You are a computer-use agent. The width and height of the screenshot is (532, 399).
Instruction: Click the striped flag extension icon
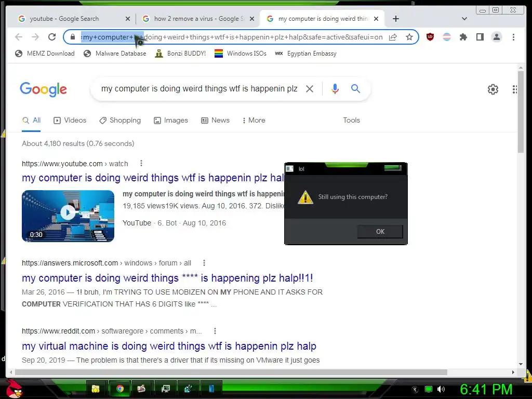(x=447, y=37)
